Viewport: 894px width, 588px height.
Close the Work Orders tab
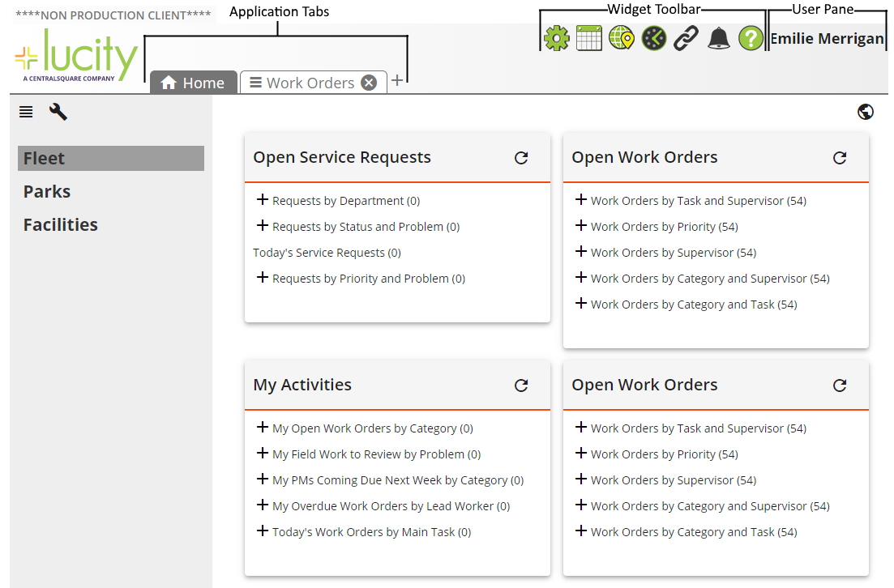tap(369, 83)
